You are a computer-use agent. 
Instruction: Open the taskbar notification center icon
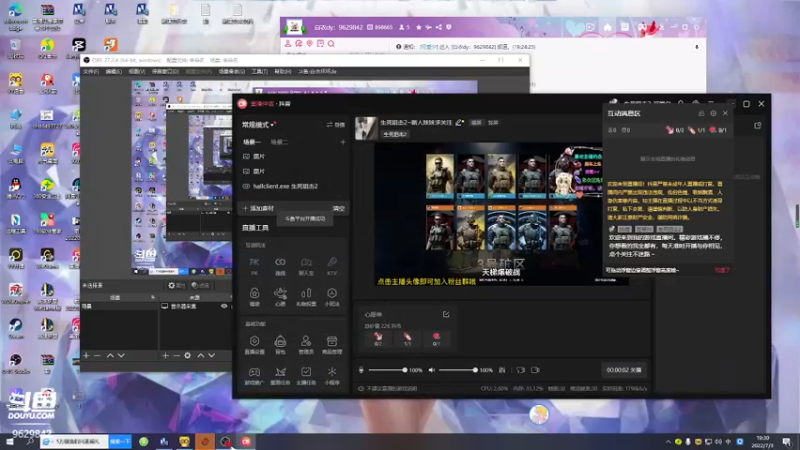(x=787, y=441)
